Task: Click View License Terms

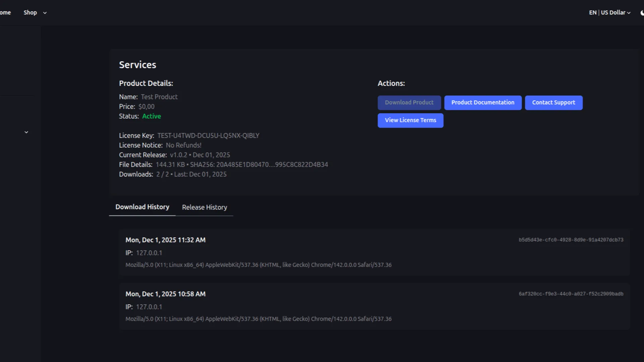Action: (x=410, y=120)
